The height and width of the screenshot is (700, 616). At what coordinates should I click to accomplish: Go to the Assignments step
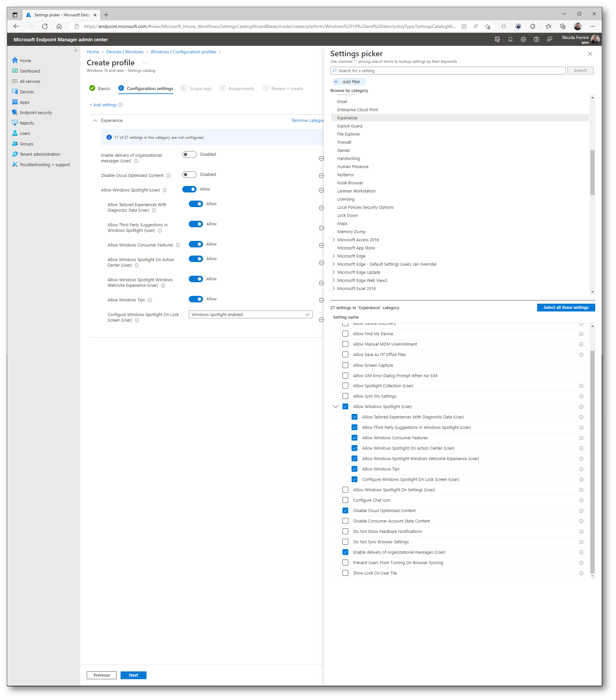pyautogui.click(x=237, y=88)
